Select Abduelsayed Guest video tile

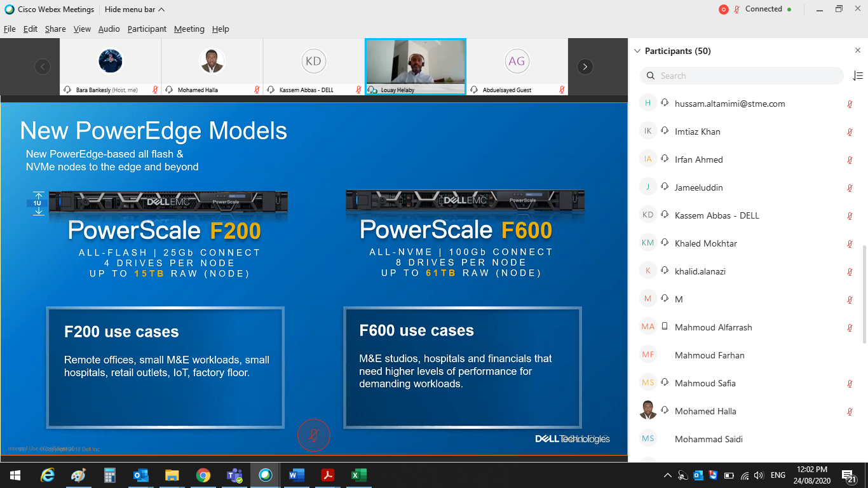[x=517, y=67]
